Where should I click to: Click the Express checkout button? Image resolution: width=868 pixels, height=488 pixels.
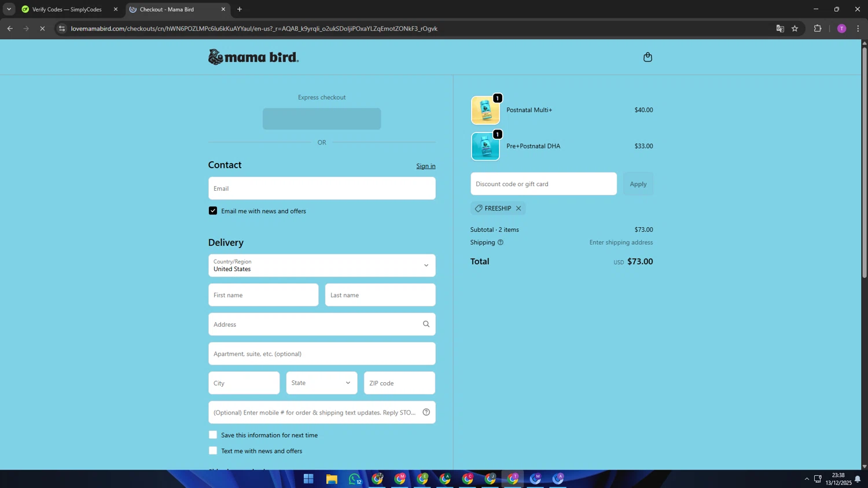(322, 119)
